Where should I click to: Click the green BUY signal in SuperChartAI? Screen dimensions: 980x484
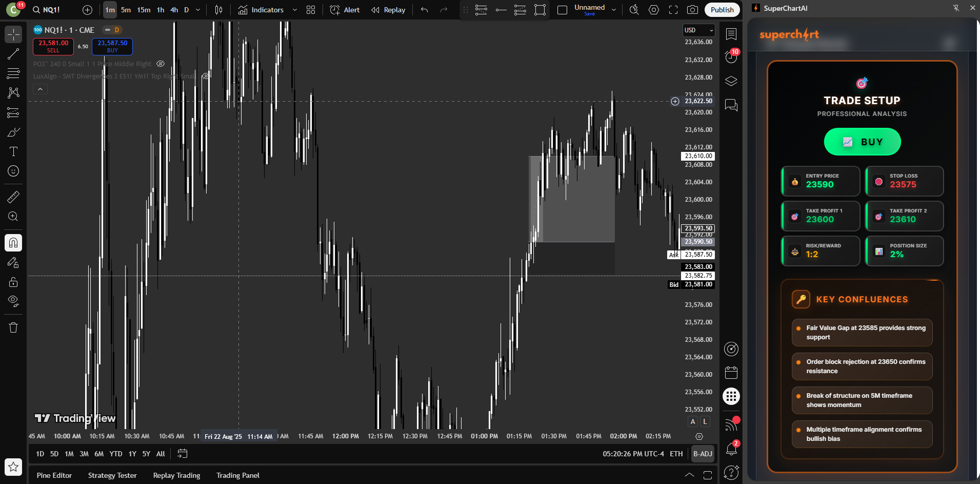pos(862,142)
